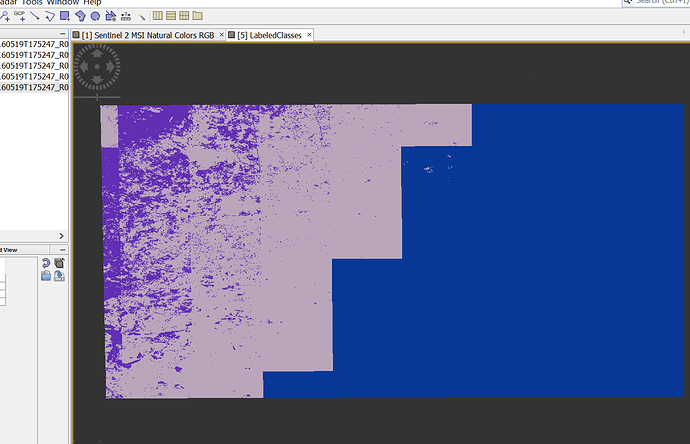Activate the Magic Wand tool
This screenshot has width=690, height=444.
(141, 16)
